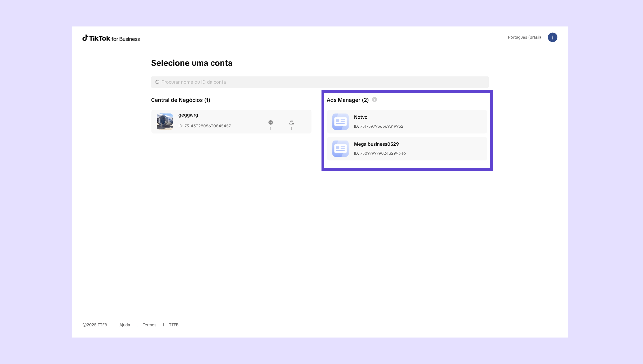643x364 pixels.
Task: Click the Central de Negócios (1) heading
Action: coord(181,100)
